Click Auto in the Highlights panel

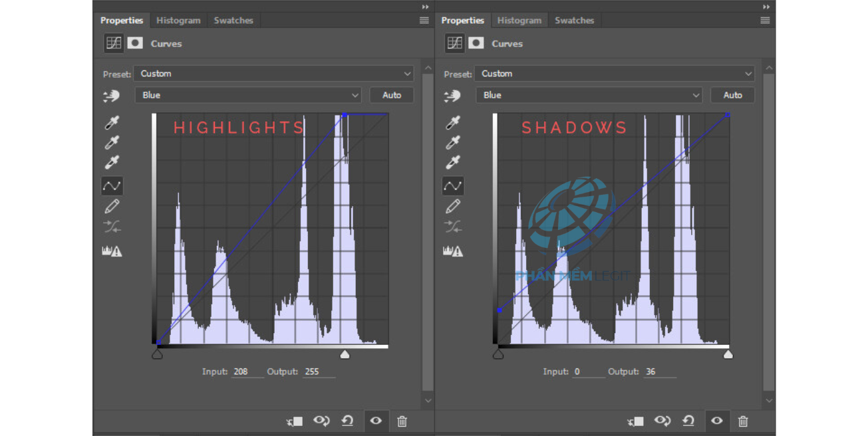pos(392,95)
